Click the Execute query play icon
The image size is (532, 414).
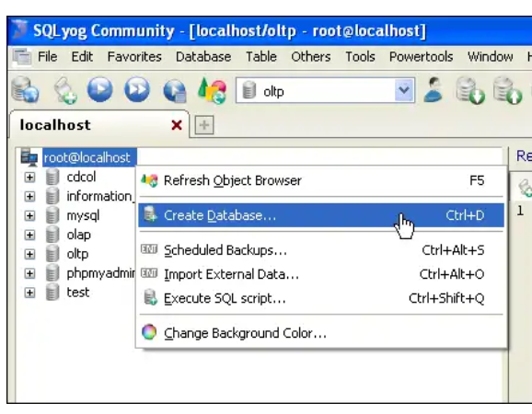(99, 89)
